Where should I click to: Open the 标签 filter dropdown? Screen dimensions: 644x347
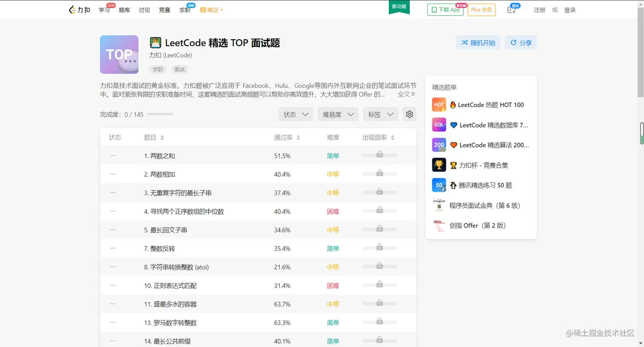[x=380, y=114]
